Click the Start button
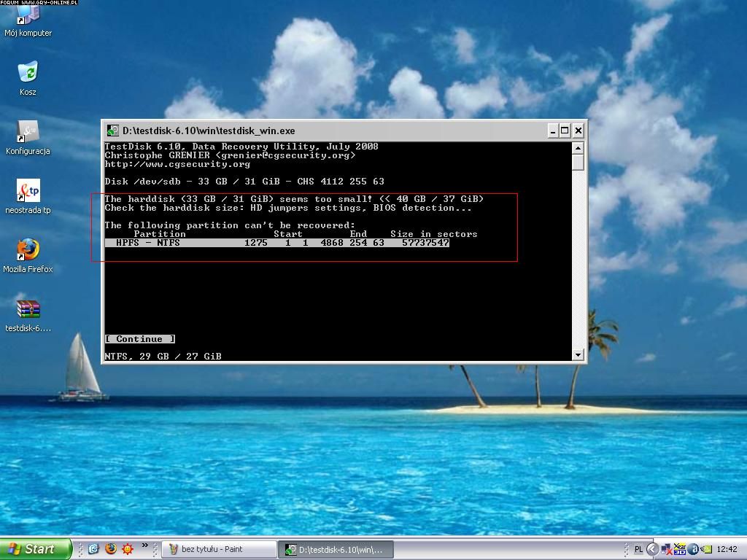Viewport: 747px width, 560px height. click(x=35, y=549)
